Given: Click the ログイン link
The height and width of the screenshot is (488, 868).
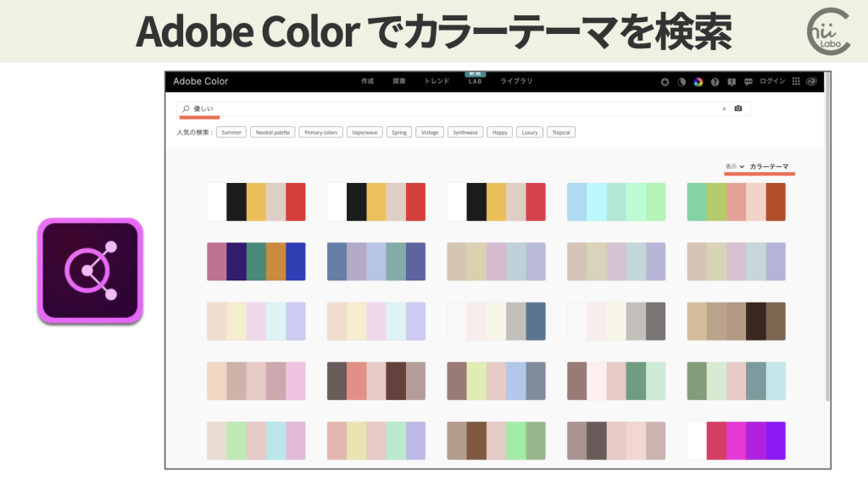Looking at the screenshot, I should pyautogui.click(x=773, y=81).
